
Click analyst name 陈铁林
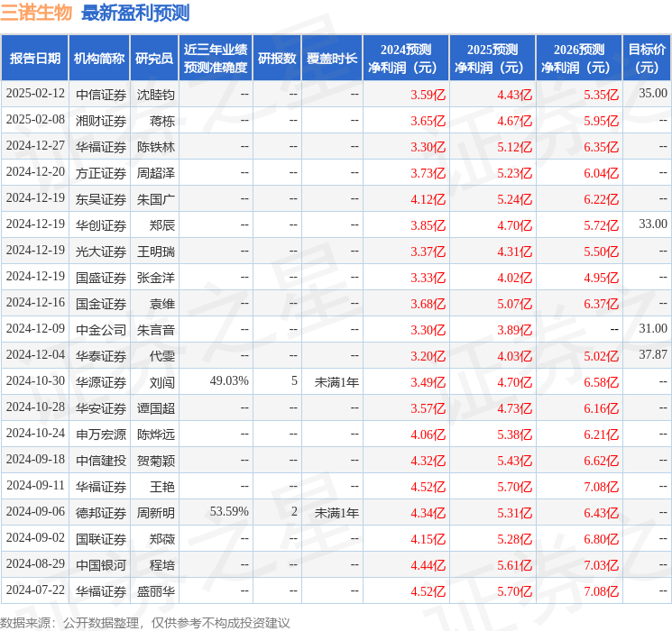(155, 147)
